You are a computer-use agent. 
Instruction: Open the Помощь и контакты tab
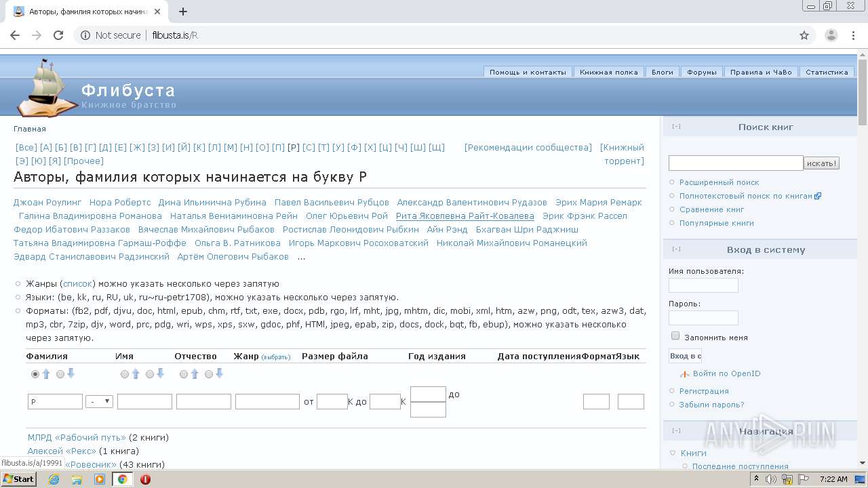click(528, 72)
